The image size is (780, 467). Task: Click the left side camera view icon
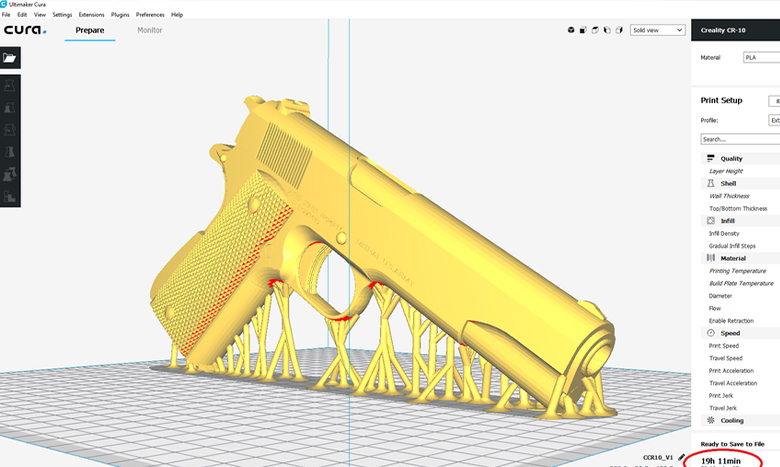click(607, 30)
